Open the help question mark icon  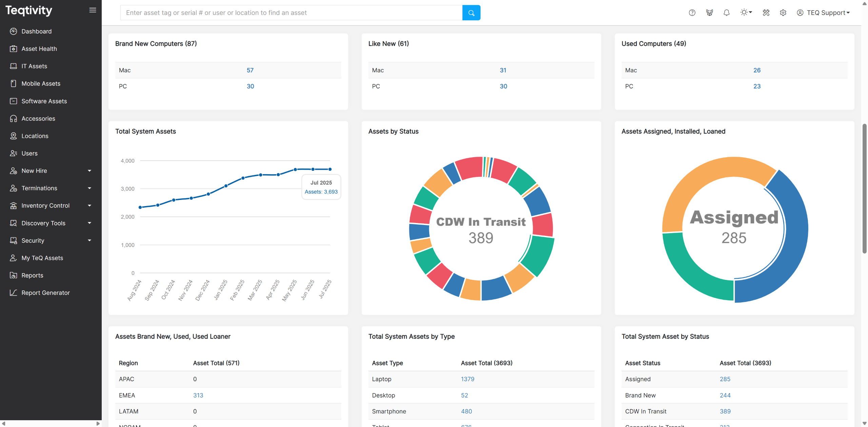(x=692, y=13)
